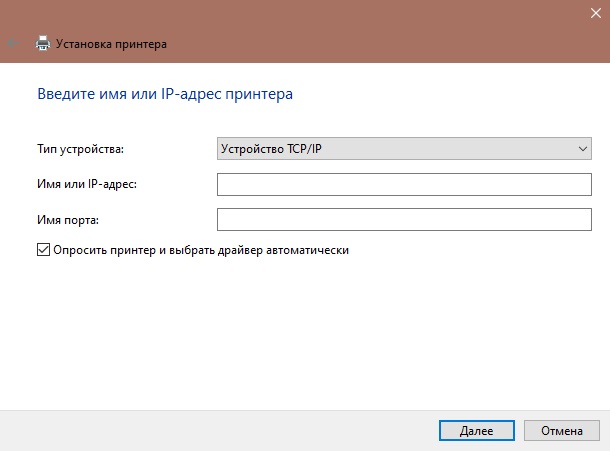Click the chevron arrow of device type combo

[x=583, y=150]
